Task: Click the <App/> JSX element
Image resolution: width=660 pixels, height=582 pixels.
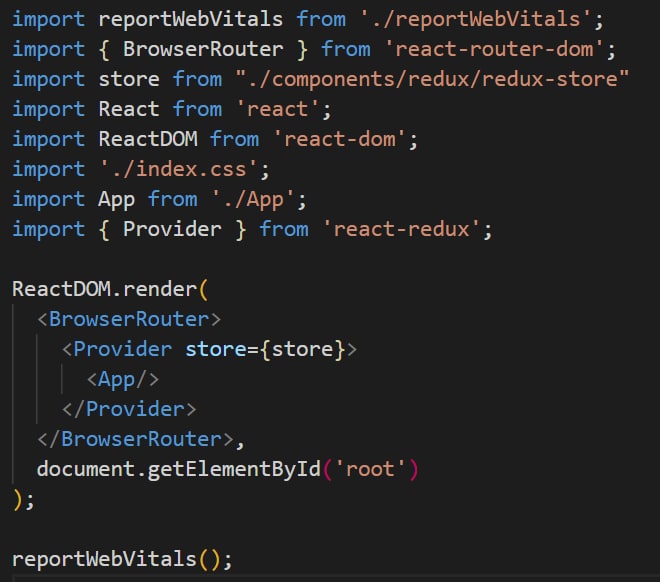Action: pyautogui.click(x=123, y=380)
